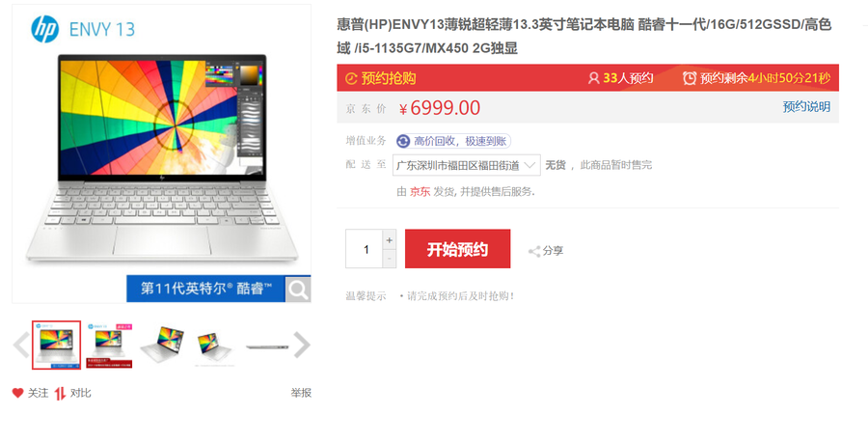This screenshot has height=443, width=868.
Task: Open the 广东深圳市福田区 delivery address dropdown
Action: (x=466, y=165)
